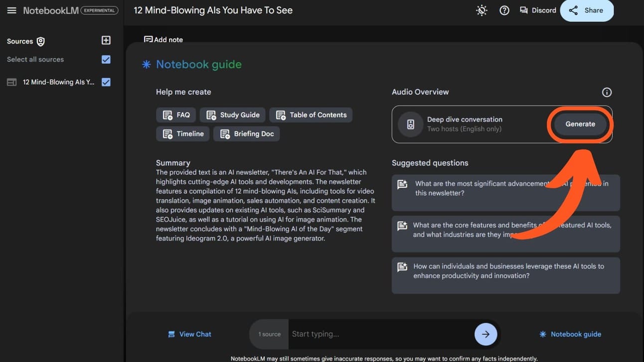The height and width of the screenshot is (362, 644).
Task: Send the message with the arrow button
Action: coord(485,334)
